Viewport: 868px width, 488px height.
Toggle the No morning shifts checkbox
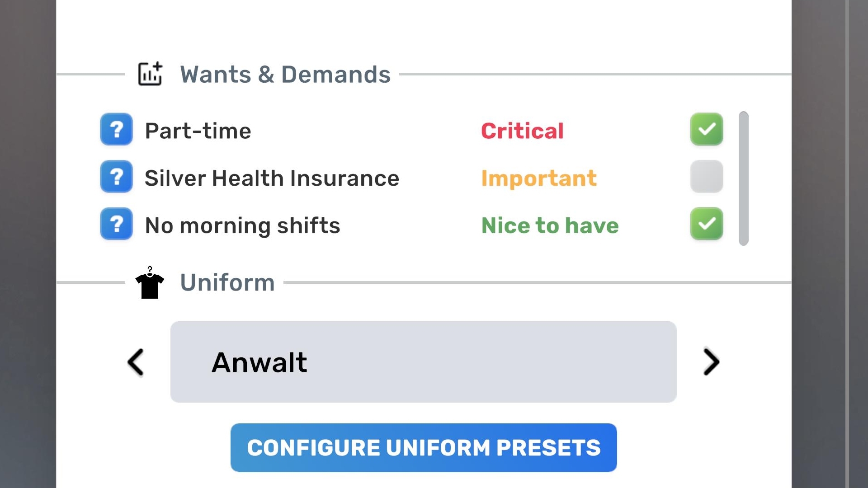coord(706,224)
